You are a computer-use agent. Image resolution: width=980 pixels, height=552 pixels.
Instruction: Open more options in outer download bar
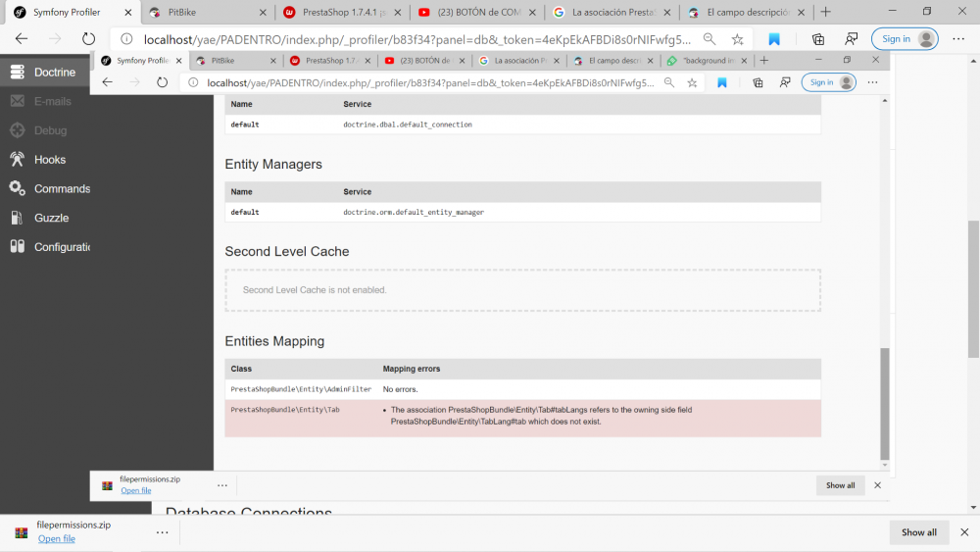[162, 532]
